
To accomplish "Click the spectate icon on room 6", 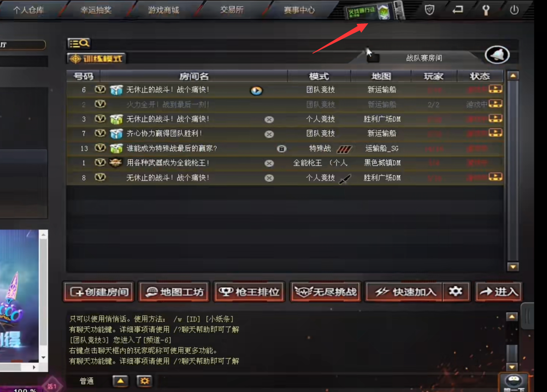I will point(256,91).
